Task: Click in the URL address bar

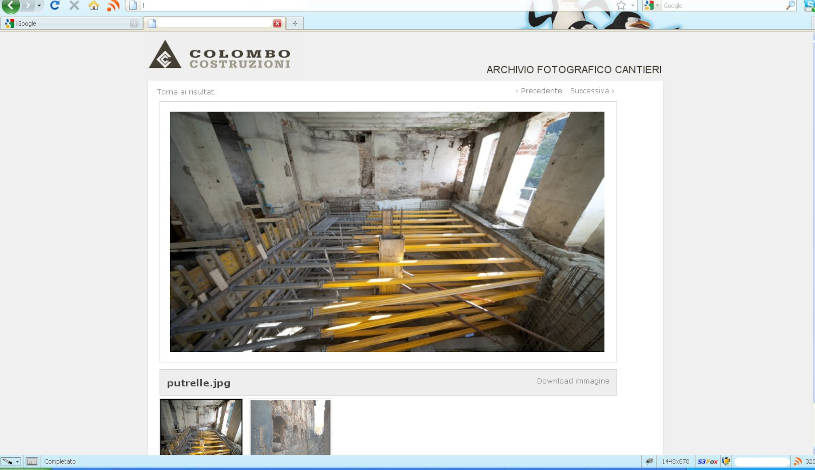Action: click(x=370, y=6)
